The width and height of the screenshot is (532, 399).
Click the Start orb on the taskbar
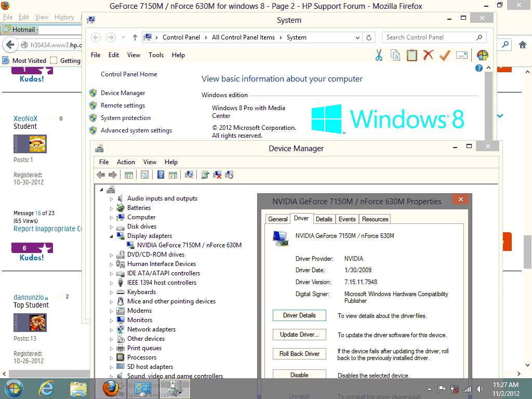[14, 389]
